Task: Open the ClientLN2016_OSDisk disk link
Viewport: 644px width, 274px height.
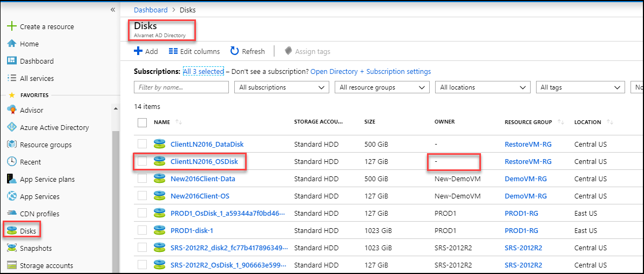Action: [x=204, y=162]
